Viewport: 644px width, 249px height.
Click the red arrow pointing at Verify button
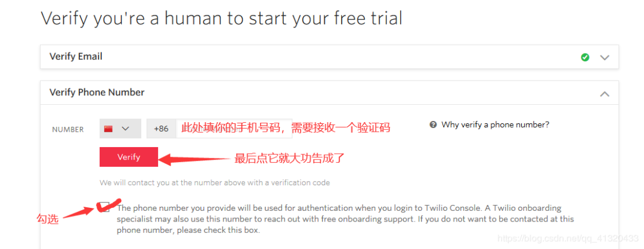click(x=195, y=159)
